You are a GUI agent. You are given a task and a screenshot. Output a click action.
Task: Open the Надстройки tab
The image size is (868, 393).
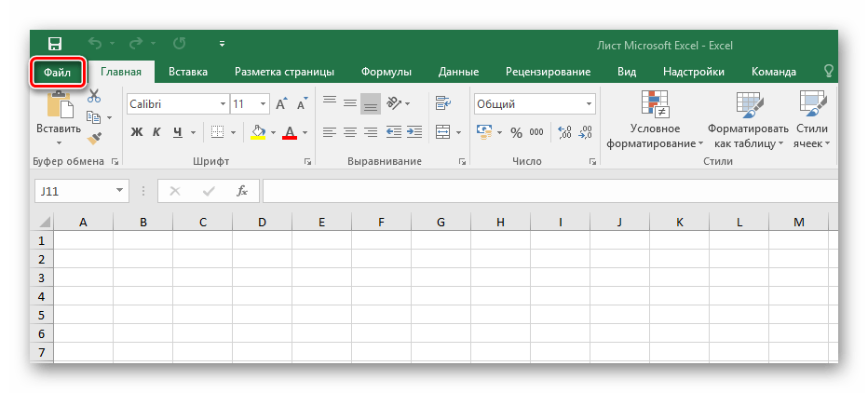[694, 72]
